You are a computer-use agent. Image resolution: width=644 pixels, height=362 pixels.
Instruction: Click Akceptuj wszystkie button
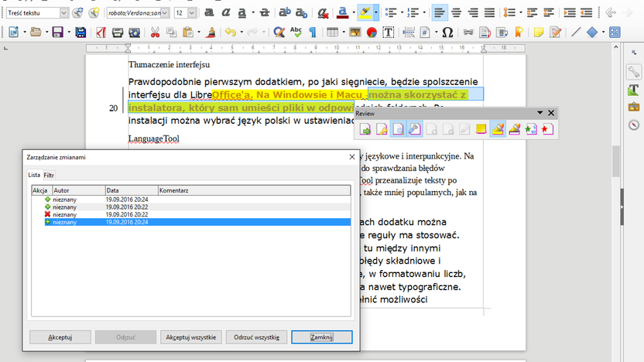click(191, 337)
